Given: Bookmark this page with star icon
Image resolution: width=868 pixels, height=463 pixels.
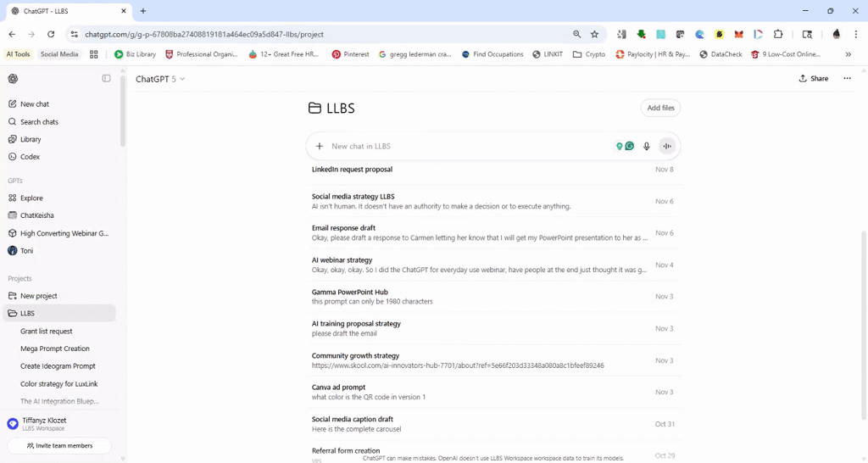Looking at the screenshot, I should point(594,34).
